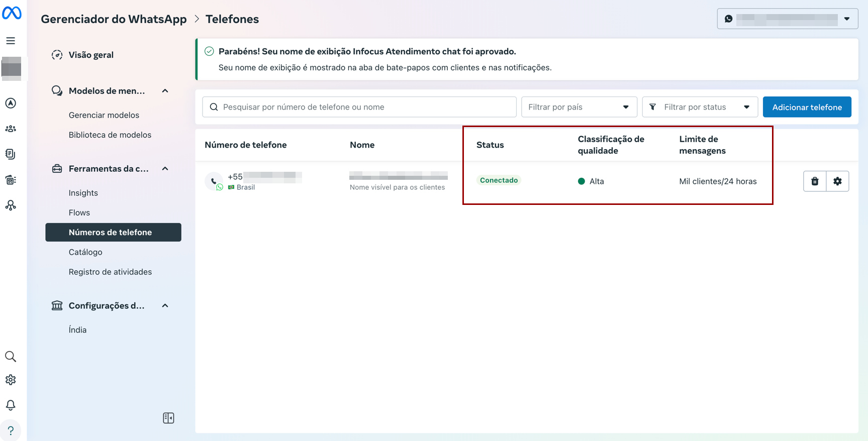Click the help question mark icon

click(x=11, y=430)
